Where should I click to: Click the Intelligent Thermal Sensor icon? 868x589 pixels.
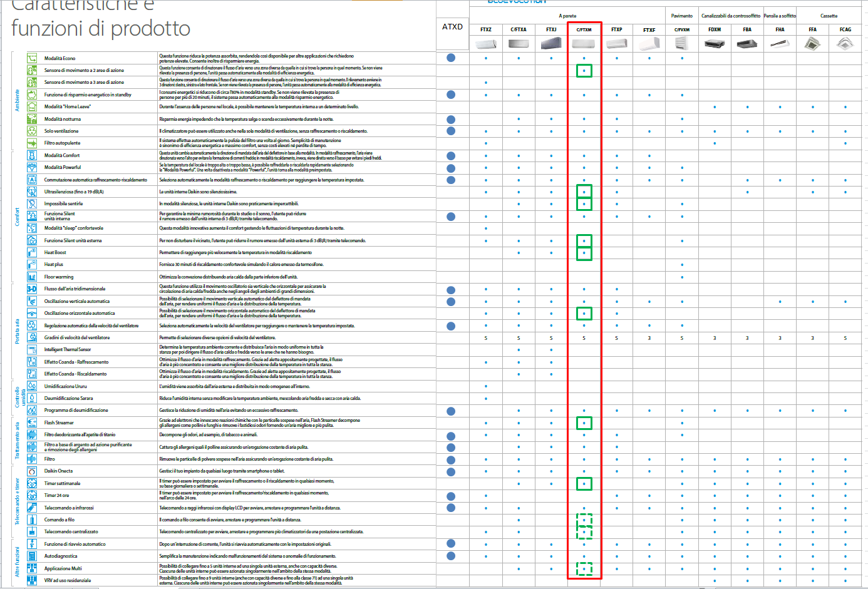(x=32, y=349)
